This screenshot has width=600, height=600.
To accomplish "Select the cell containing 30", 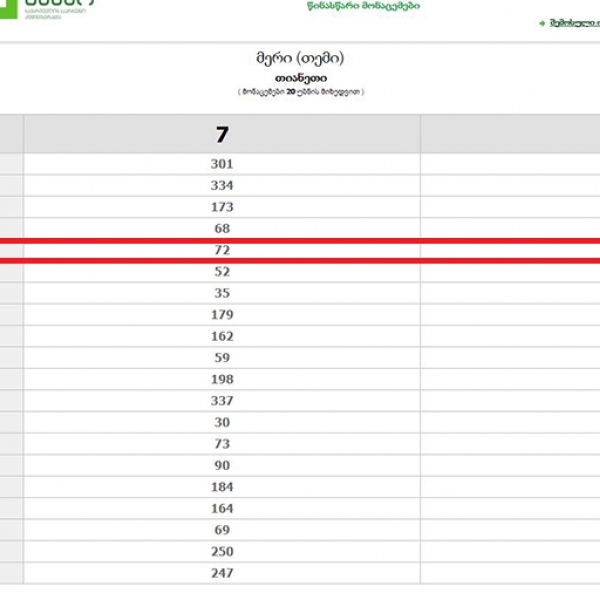I will click(222, 423).
